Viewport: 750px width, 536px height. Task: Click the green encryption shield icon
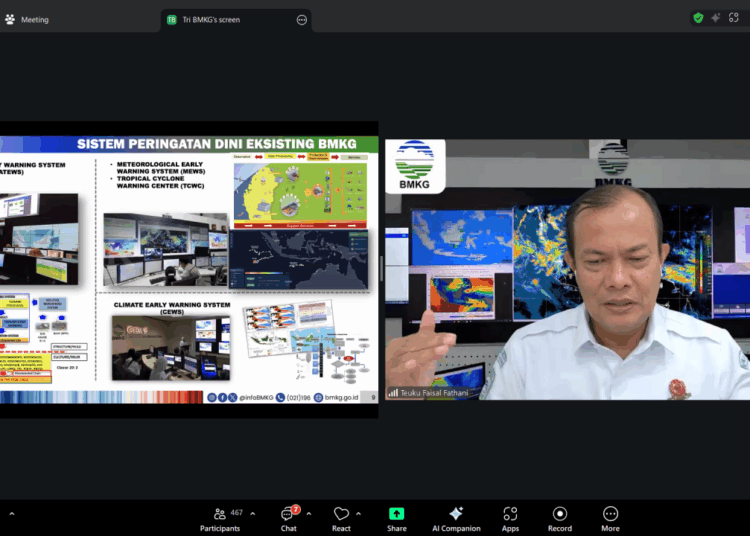tap(698, 18)
